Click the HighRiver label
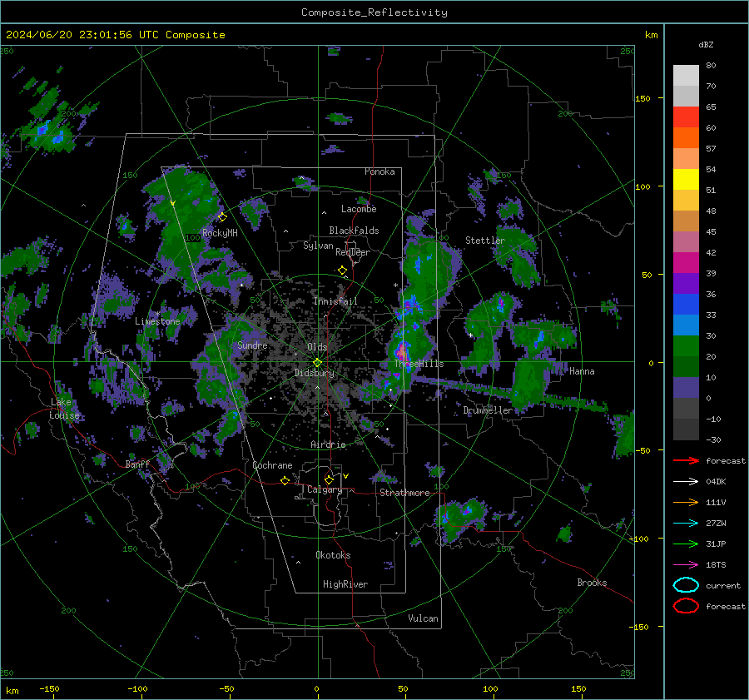Viewport: 749px width, 700px height. point(345,584)
